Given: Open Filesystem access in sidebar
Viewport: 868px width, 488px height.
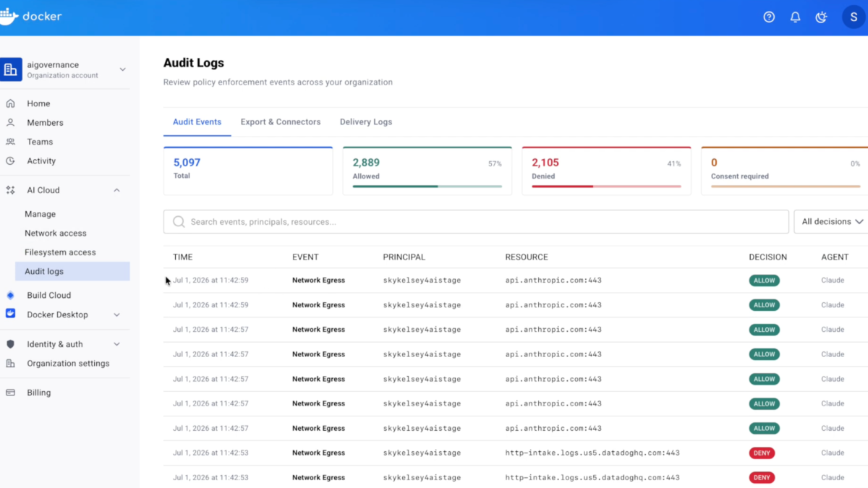Looking at the screenshot, I should click(x=60, y=252).
